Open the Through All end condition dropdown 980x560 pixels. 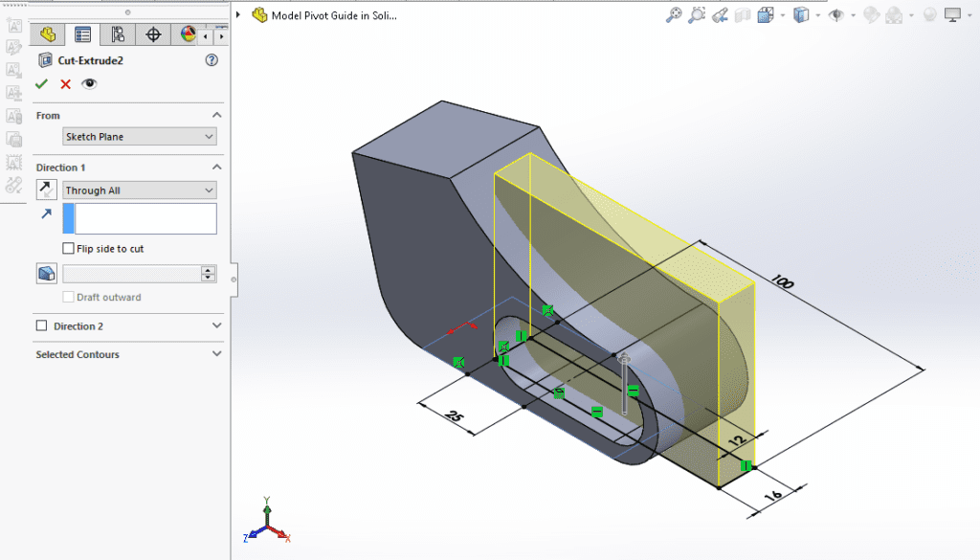140,190
